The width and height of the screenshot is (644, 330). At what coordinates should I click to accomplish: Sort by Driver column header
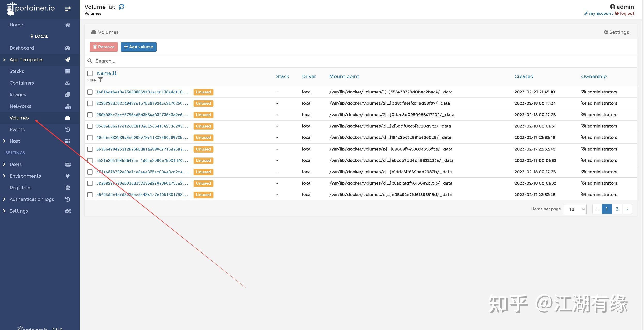tap(309, 77)
